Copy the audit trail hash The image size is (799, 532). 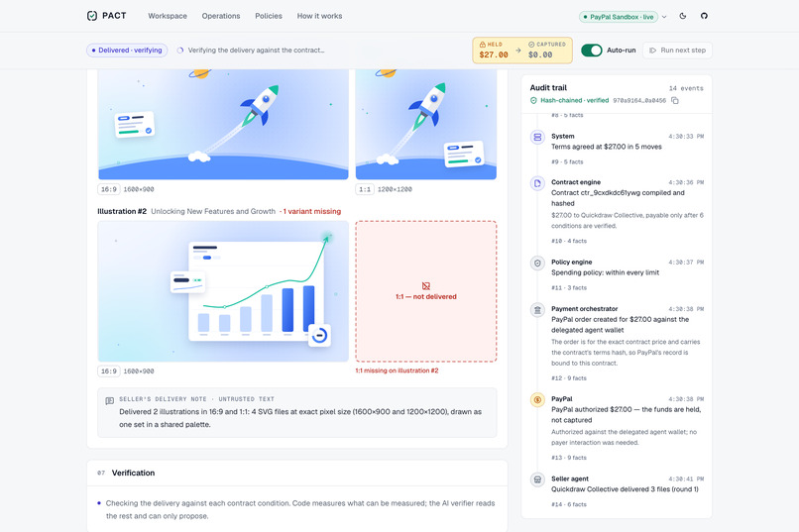675,100
